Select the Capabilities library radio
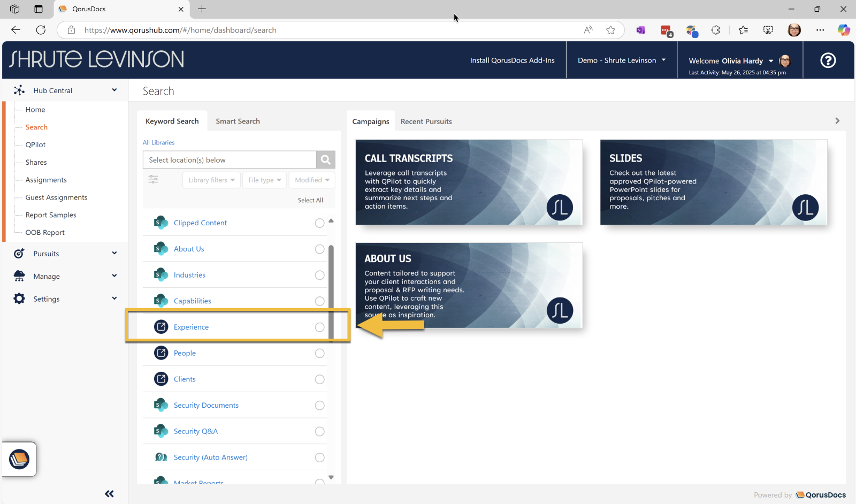Viewport: 856px width, 504px height. [x=319, y=301]
